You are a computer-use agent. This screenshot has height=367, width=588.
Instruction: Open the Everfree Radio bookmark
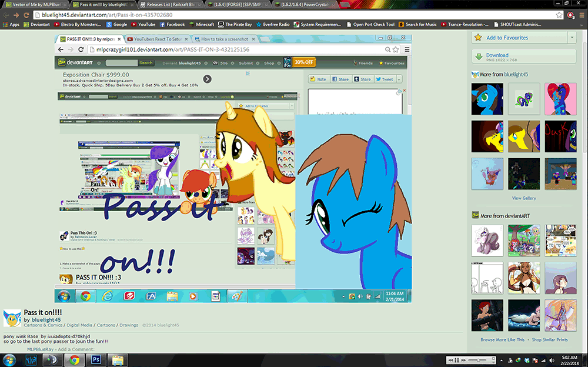[x=273, y=24]
